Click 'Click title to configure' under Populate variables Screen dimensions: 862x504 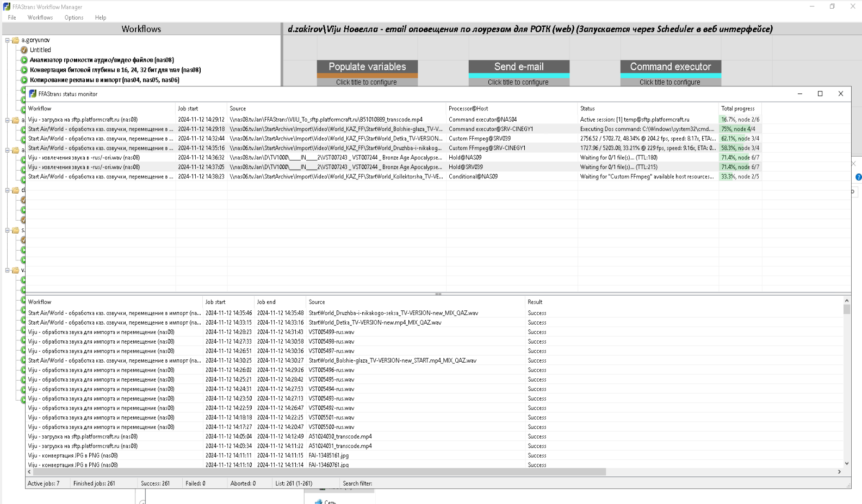pos(367,82)
